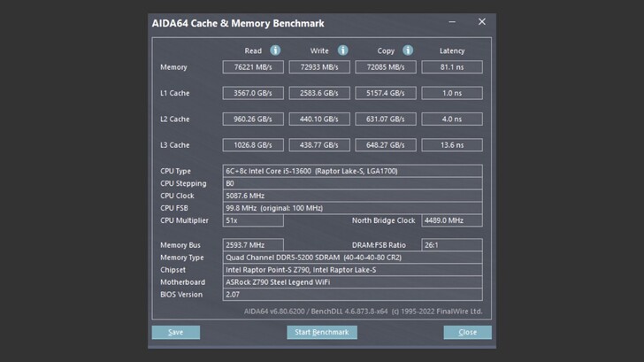
Task: Click L3 Cache copy 648.27 GB/s
Action: pyautogui.click(x=386, y=145)
